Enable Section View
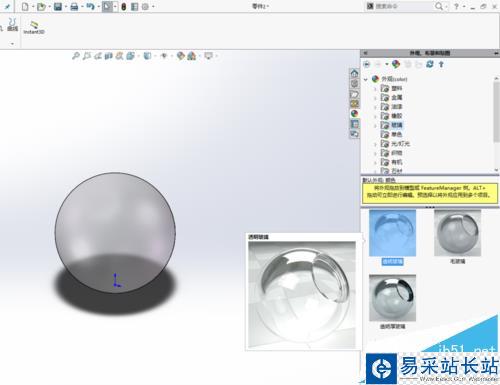The width and height of the screenshot is (500, 385). point(108,56)
